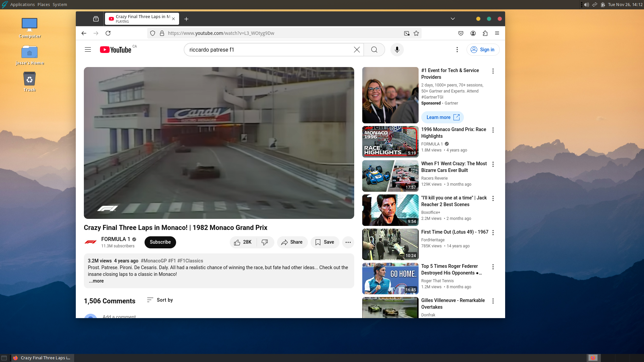Open a new browser tab
This screenshot has height=362, width=644.
point(186,19)
